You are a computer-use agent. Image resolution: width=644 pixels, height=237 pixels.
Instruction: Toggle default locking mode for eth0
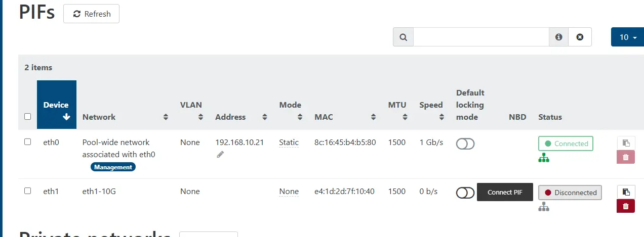click(465, 144)
